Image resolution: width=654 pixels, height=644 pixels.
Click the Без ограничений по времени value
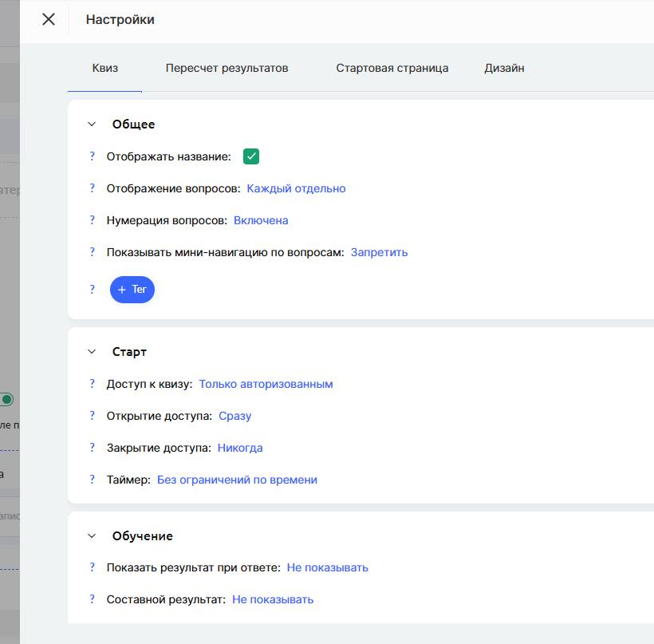point(237,480)
